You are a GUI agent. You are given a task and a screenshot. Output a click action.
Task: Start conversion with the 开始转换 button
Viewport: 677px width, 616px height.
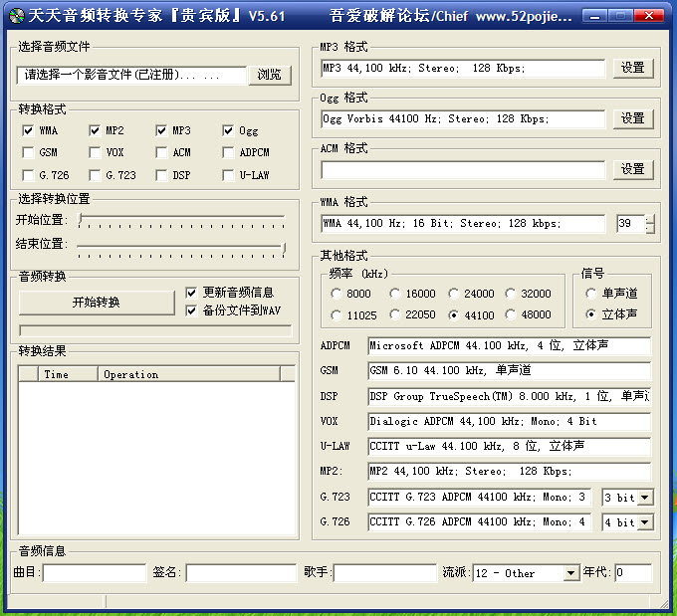point(97,303)
